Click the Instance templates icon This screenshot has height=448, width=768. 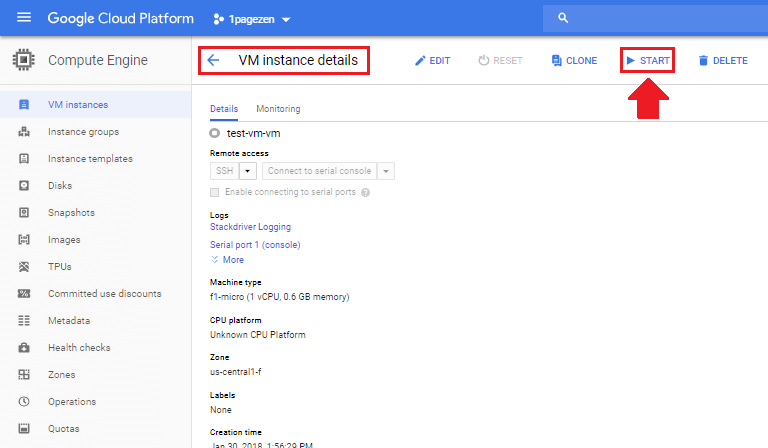(24, 159)
